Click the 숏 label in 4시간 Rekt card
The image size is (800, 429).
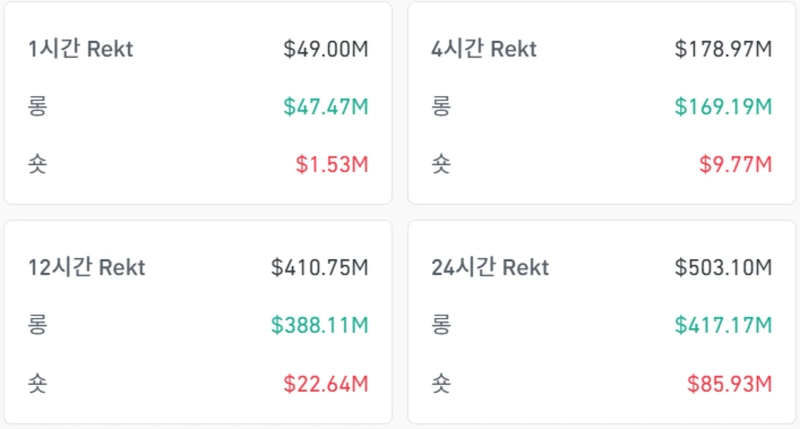point(441,164)
